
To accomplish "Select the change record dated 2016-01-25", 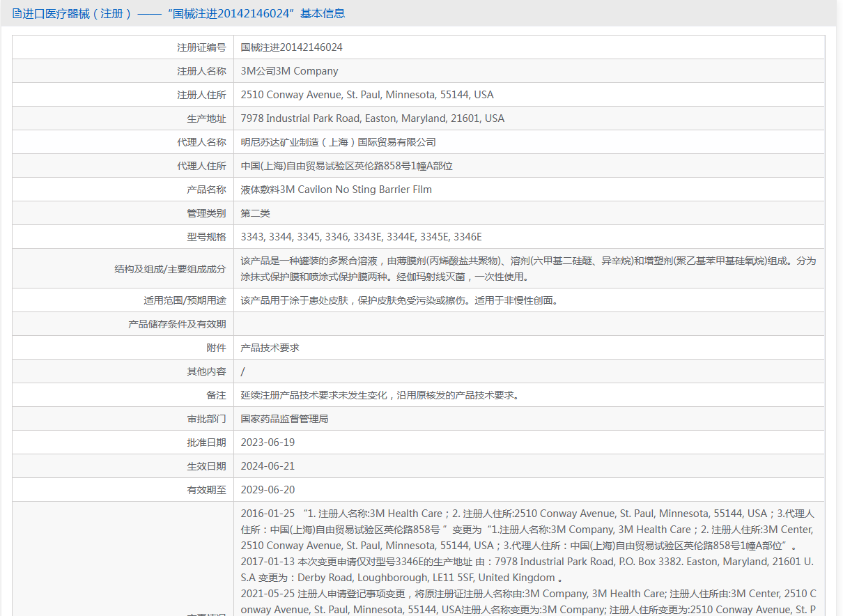I will pyautogui.click(x=528, y=530).
